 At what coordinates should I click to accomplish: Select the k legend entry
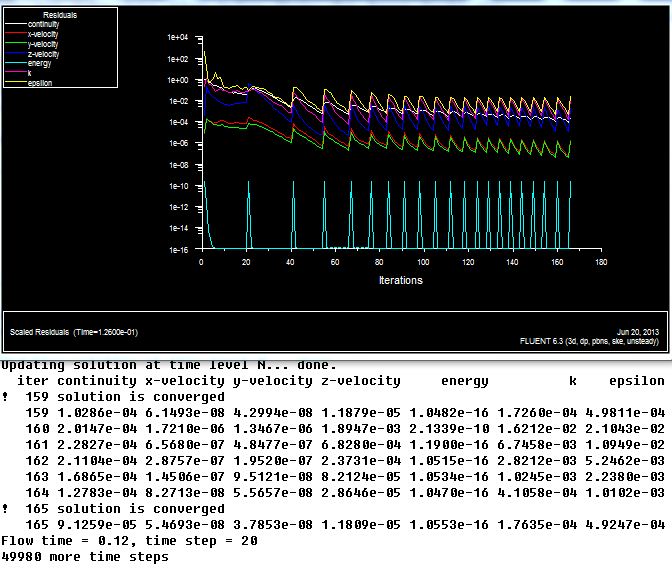pyautogui.click(x=30, y=73)
